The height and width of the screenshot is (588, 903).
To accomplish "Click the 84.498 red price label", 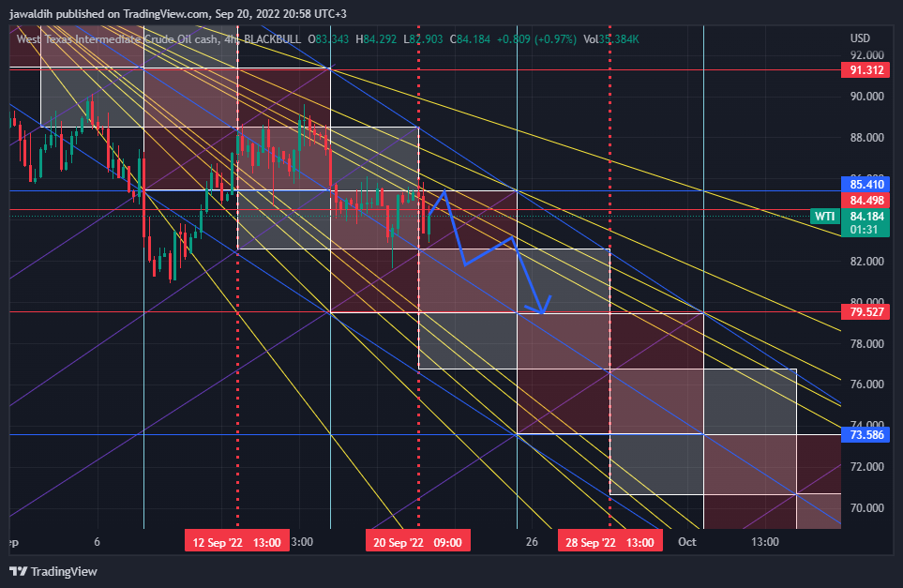I will coord(865,201).
